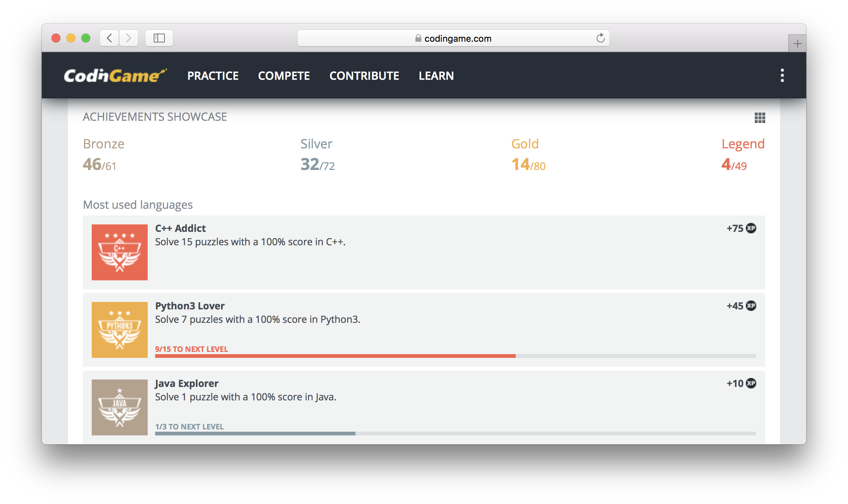Click the Bronze count 46/61
This screenshot has width=848, height=504.
click(100, 164)
